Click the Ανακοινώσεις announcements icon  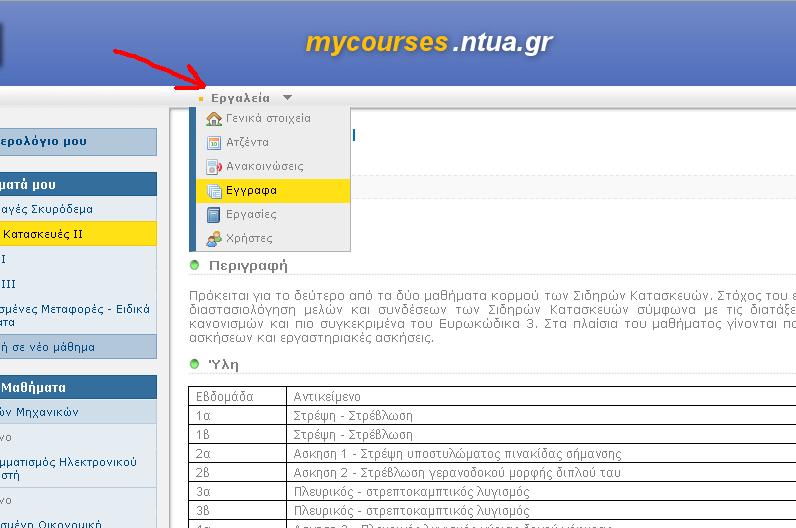213,167
